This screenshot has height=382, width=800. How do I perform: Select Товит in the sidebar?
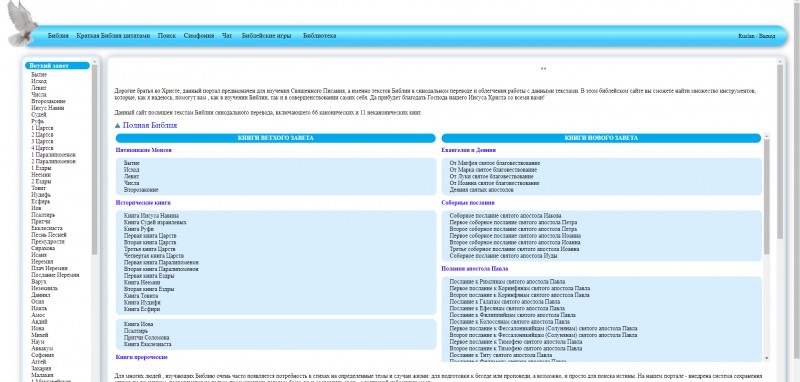[39, 188]
